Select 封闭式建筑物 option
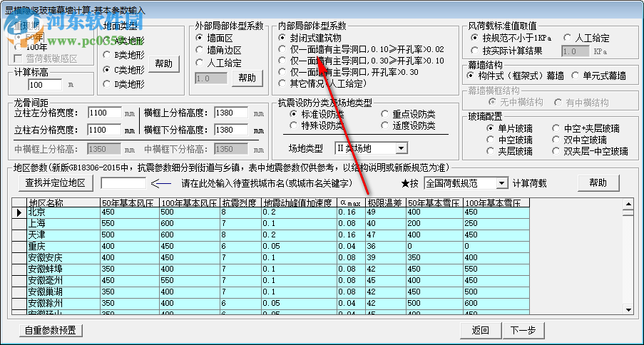This screenshot has width=644, height=345. coord(310,38)
